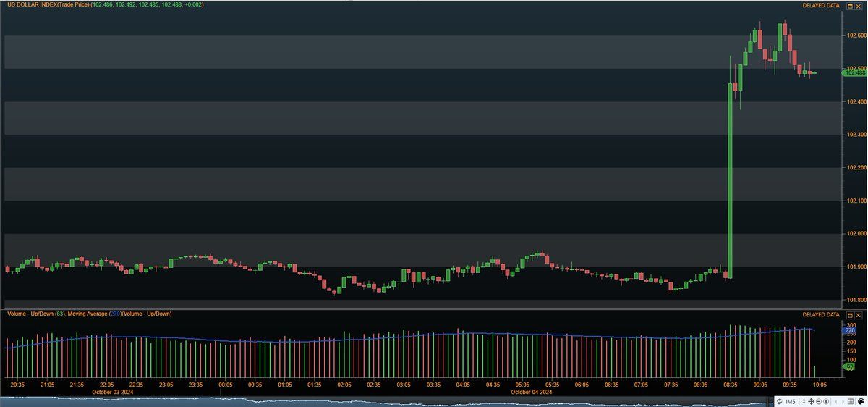The image size is (868, 407).
Task: Click the 00:05 time axis label
Action: 224,385
